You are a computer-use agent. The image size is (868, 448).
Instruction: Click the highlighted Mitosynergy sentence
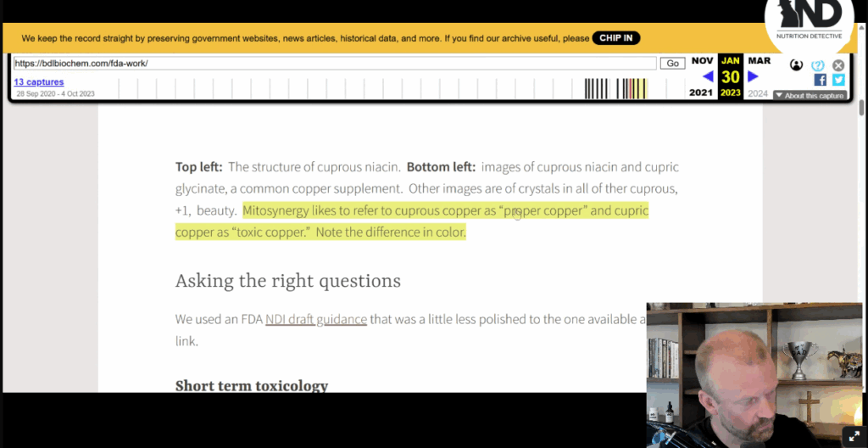click(x=412, y=221)
